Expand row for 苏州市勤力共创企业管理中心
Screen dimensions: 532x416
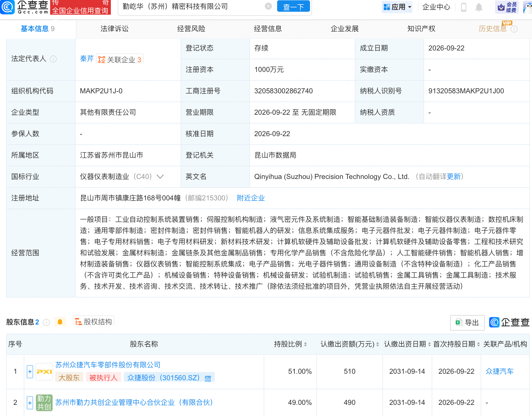[x=30, y=403]
